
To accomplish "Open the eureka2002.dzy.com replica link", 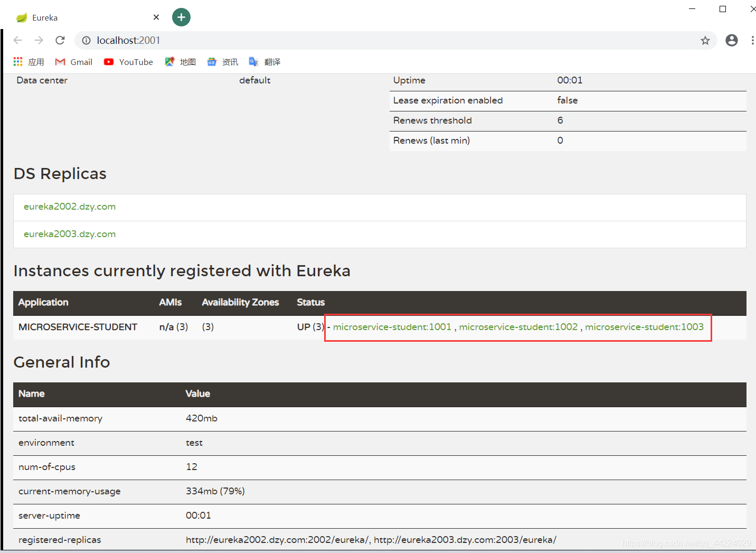I will pyautogui.click(x=70, y=207).
